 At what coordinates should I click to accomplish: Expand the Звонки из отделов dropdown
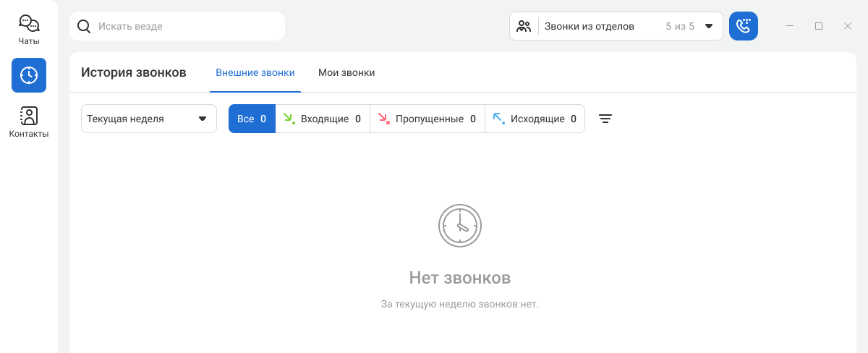tap(616, 26)
